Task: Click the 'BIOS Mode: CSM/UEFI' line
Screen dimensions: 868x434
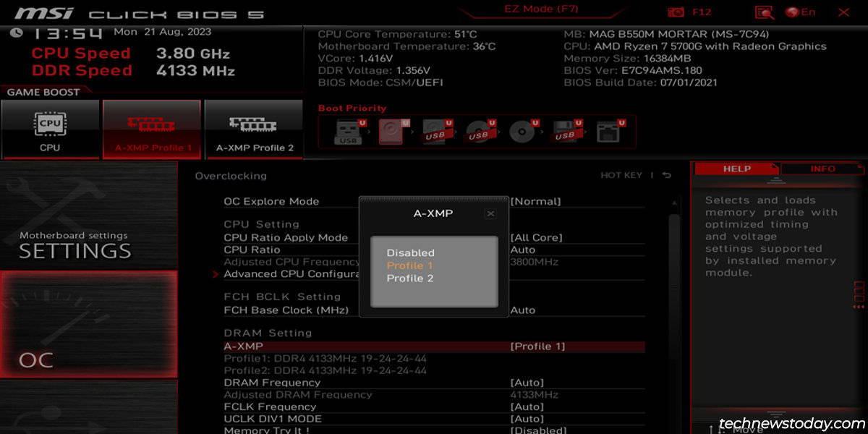Action: (x=380, y=82)
